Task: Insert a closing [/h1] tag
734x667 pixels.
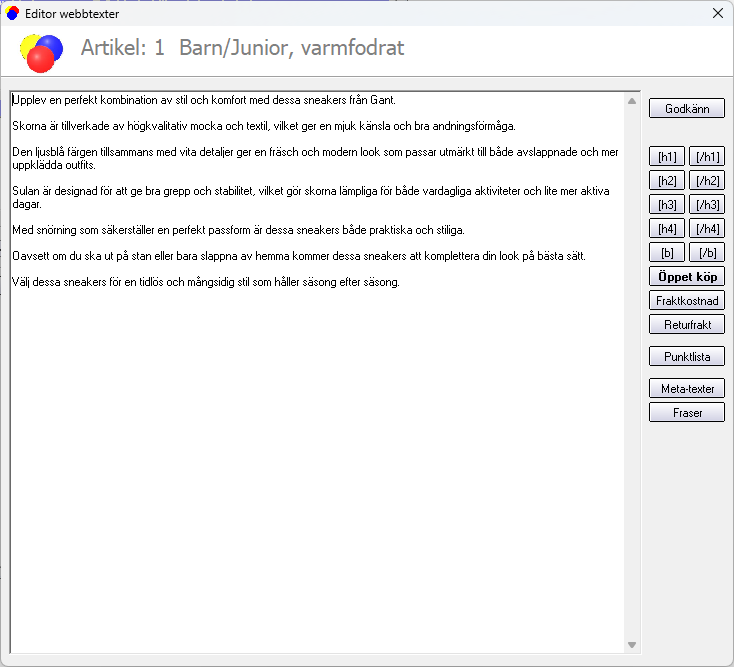Action: pyautogui.click(x=707, y=156)
